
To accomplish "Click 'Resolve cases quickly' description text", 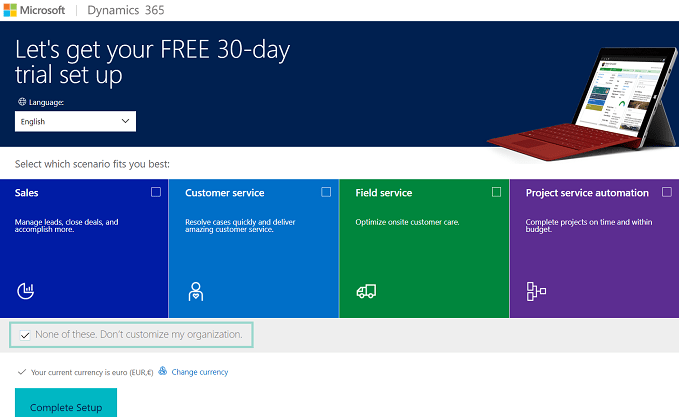I will click(x=240, y=226).
